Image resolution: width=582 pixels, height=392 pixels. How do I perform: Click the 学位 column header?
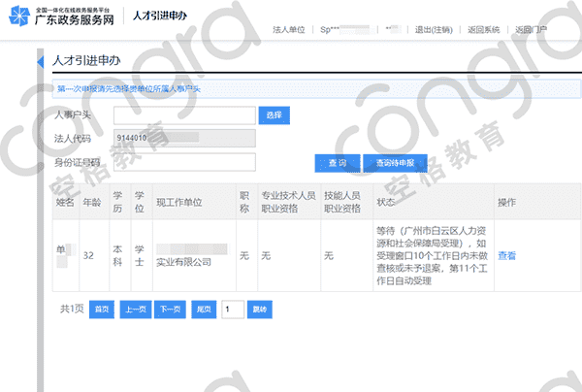click(140, 202)
